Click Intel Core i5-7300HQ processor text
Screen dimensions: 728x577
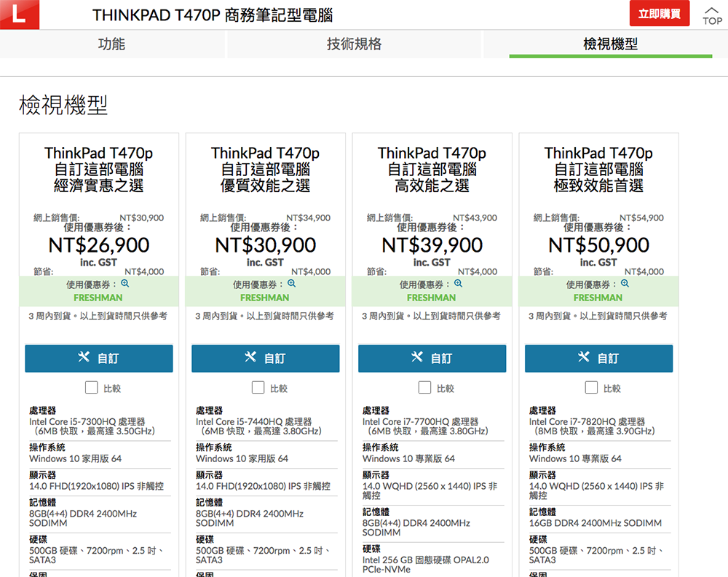coord(92,426)
